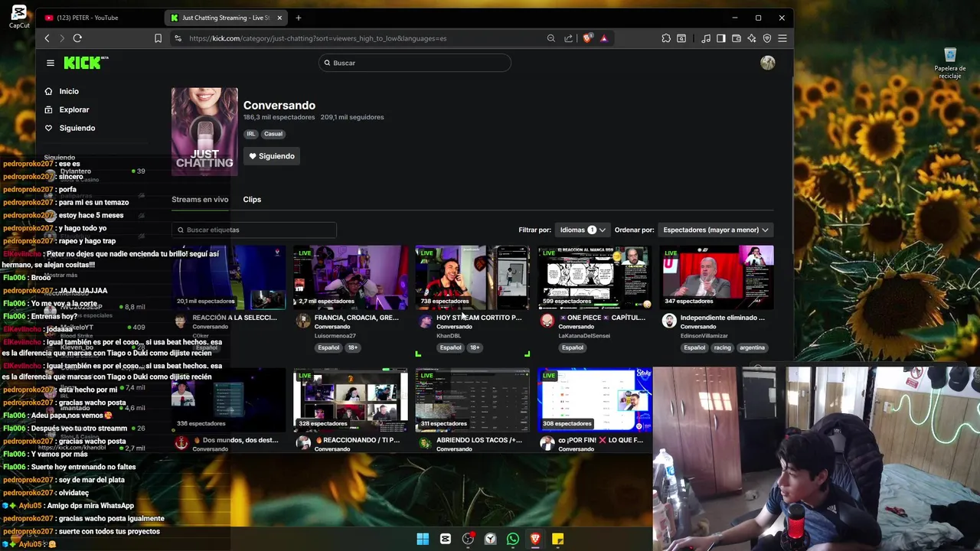
Task: Click LaKatanaDelSensei streamer avatar icon
Action: [547, 321]
